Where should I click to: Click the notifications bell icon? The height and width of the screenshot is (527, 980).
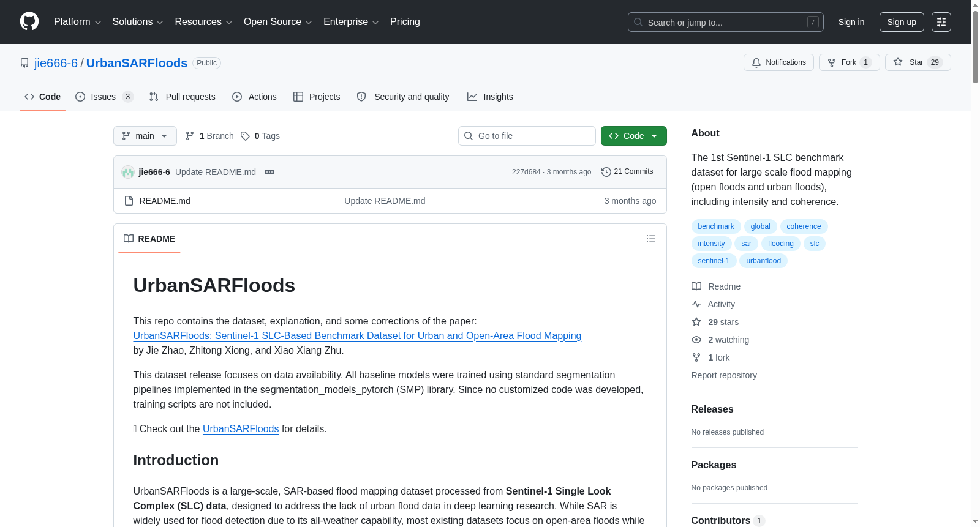click(x=756, y=62)
